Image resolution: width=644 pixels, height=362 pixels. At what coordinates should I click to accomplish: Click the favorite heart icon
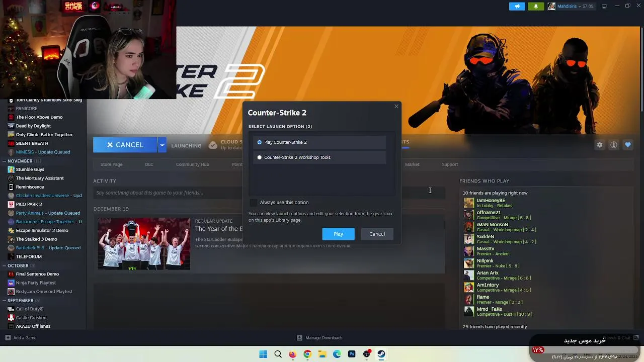628,145
